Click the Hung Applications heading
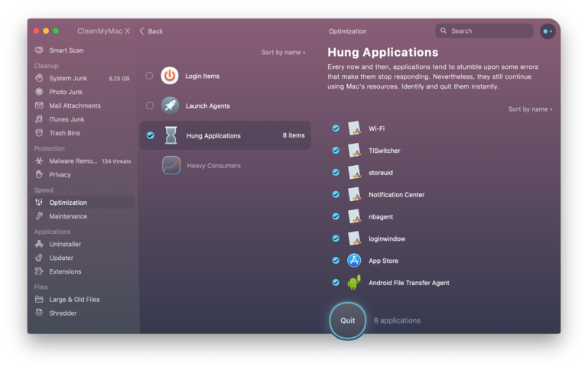Viewport: 588px width, 370px height. [x=383, y=52]
